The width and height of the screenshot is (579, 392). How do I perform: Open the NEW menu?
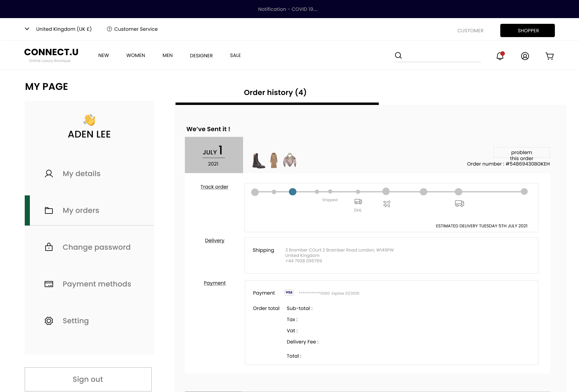(x=103, y=55)
